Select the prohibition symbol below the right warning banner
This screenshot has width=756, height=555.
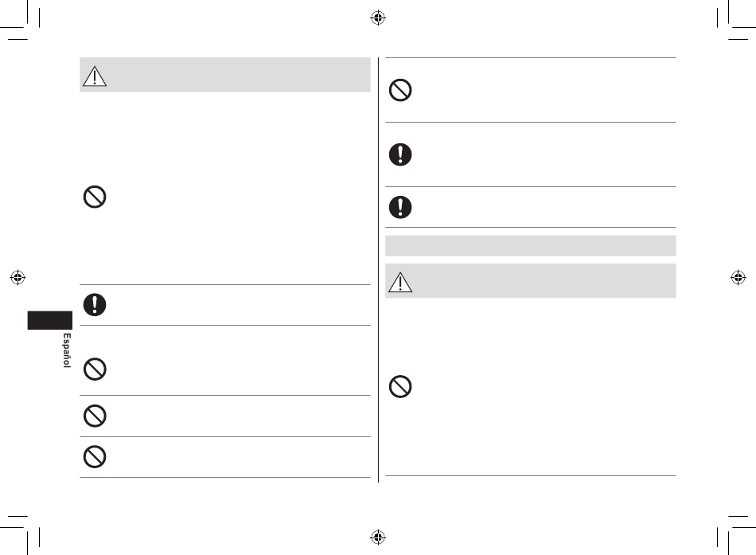pyautogui.click(x=400, y=386)
